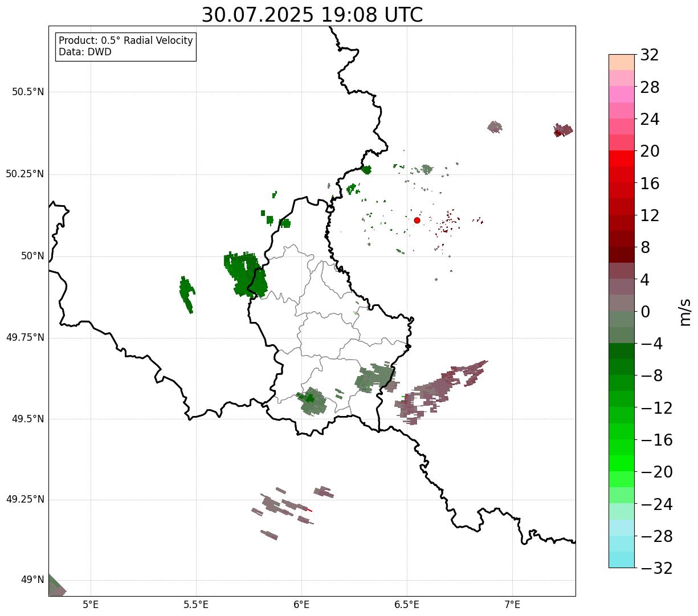This screenshot has width=698, height=616.
Task: Click the Data: DWD label
Action: click(85, 52)
